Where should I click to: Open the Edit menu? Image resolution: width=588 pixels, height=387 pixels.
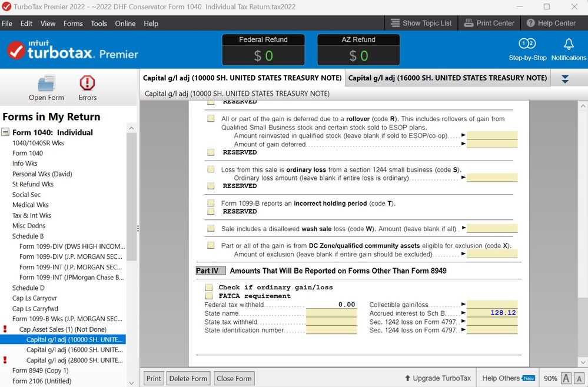[26, 23]
